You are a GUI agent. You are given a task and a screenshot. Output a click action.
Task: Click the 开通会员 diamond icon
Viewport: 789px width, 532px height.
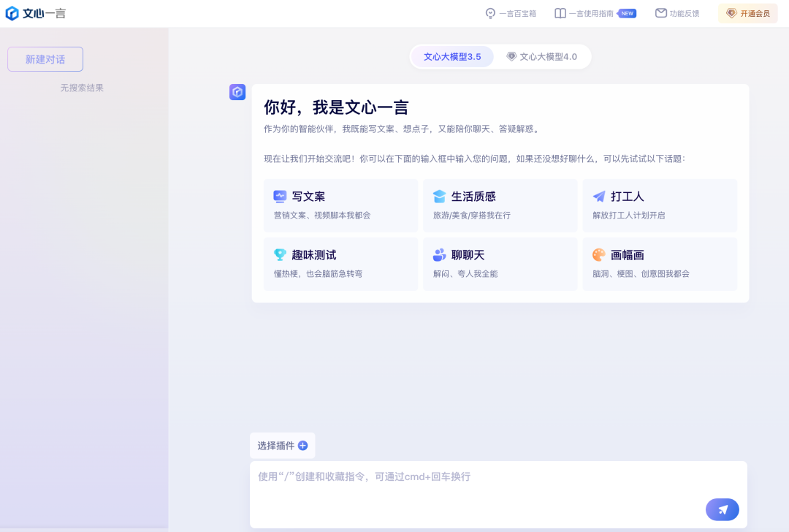(x=731, y=14)
